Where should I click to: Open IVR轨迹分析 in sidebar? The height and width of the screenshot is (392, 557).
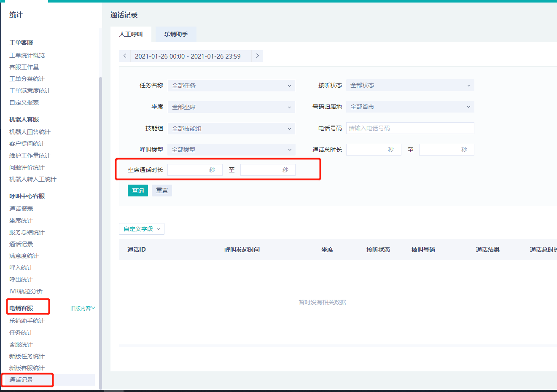(26, 291)
